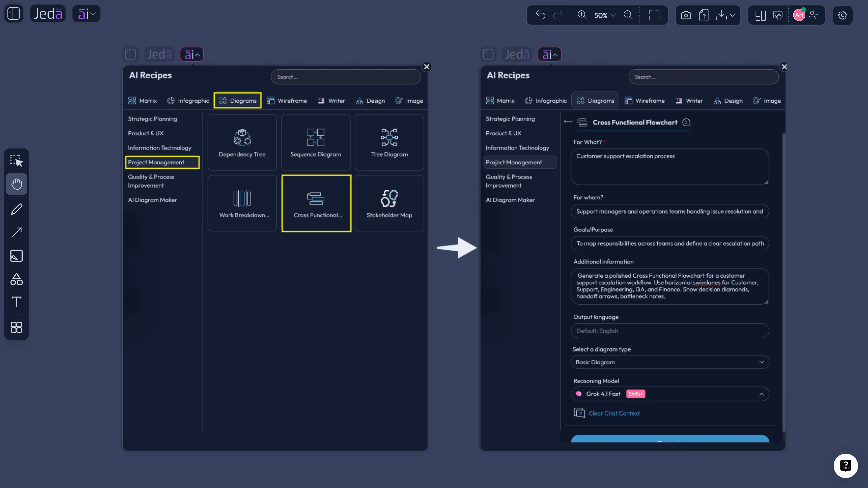Open Image tab in flowchart form panel
The width and height of the screenshot is (868, 488).
click(x=767, y=101)
